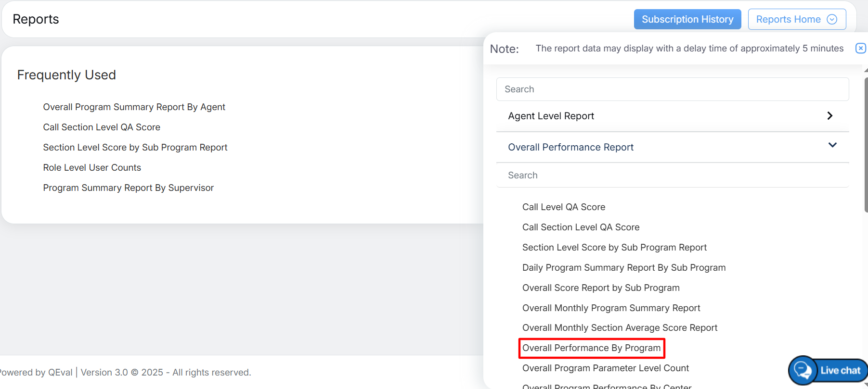
Task: Open frequently used Overall Program Summary Report By Agent
Action: (134, 107)
